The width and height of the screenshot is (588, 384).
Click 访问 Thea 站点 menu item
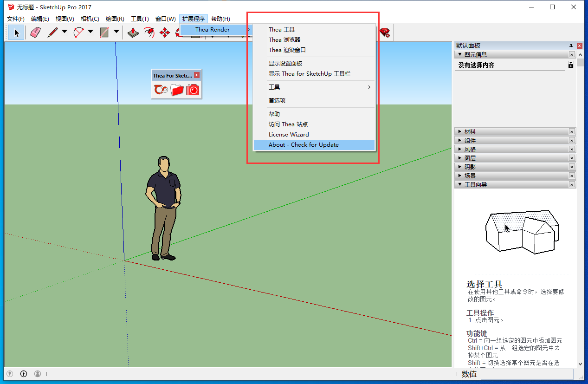tap(314, 124)
